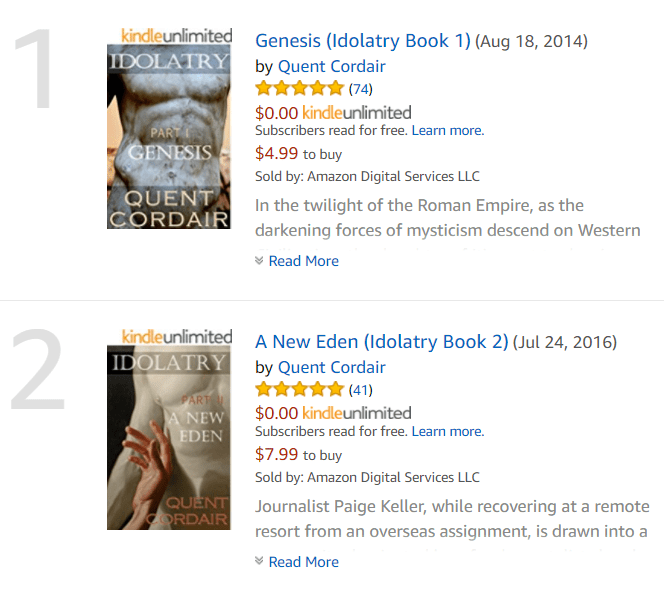Viewport: 664px width, 594px height.
Task: Click the five-star rating for Genesis
Action: pos(299,89)
